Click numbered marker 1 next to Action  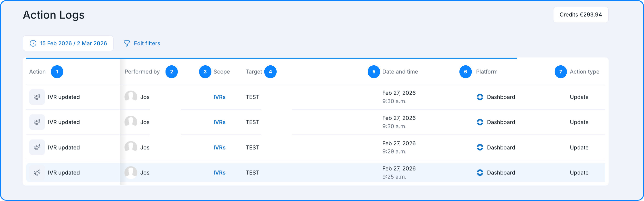coord(57,72)
